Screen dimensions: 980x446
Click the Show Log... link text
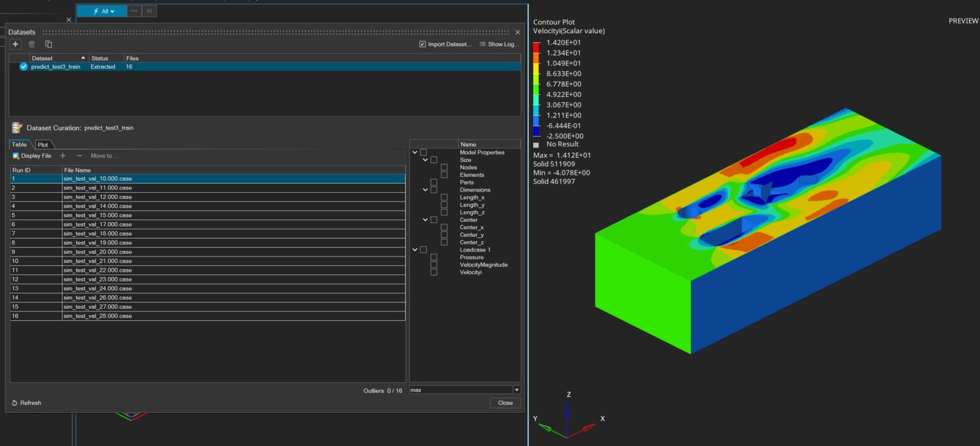503,44
